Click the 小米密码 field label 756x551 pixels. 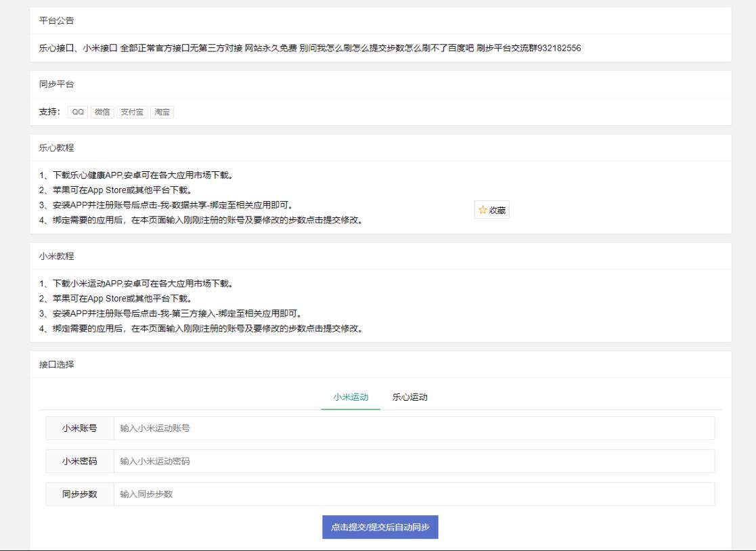point(80,462)
